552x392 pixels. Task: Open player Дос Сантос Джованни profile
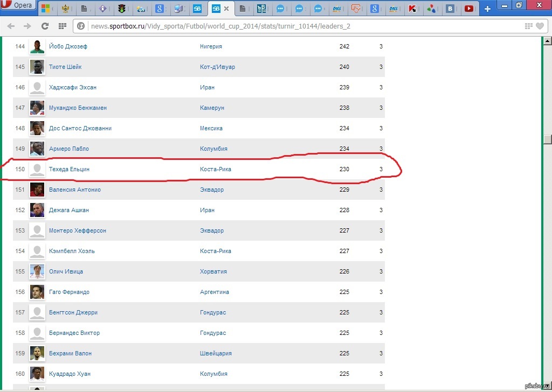(x=80, y=128)
